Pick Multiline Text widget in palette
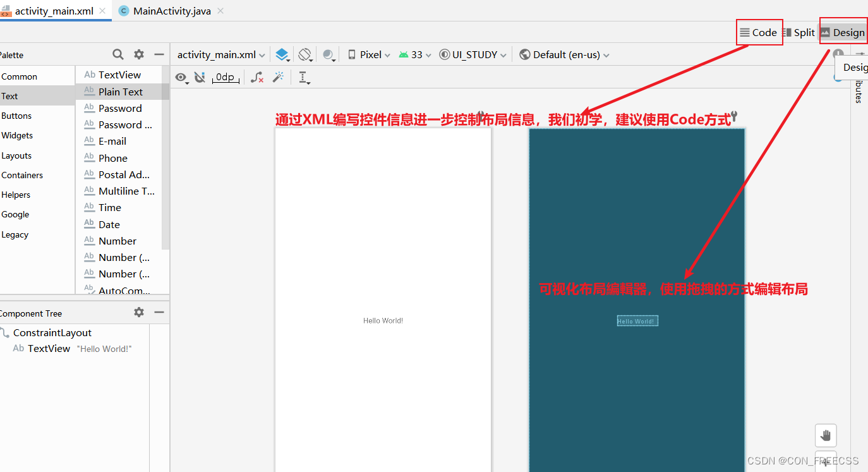Image resolution: width=868 pixels, height=472 pixels. point(119,191)
